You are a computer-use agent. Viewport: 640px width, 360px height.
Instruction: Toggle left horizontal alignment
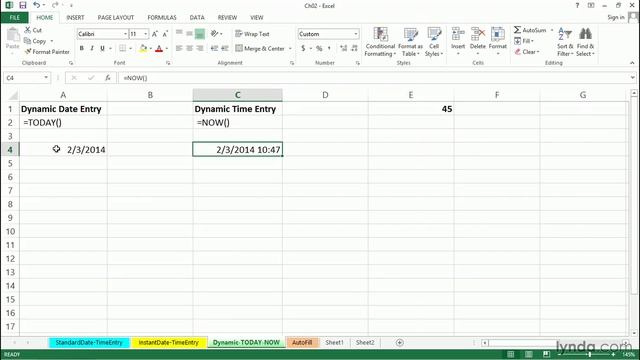click(179, 49)
